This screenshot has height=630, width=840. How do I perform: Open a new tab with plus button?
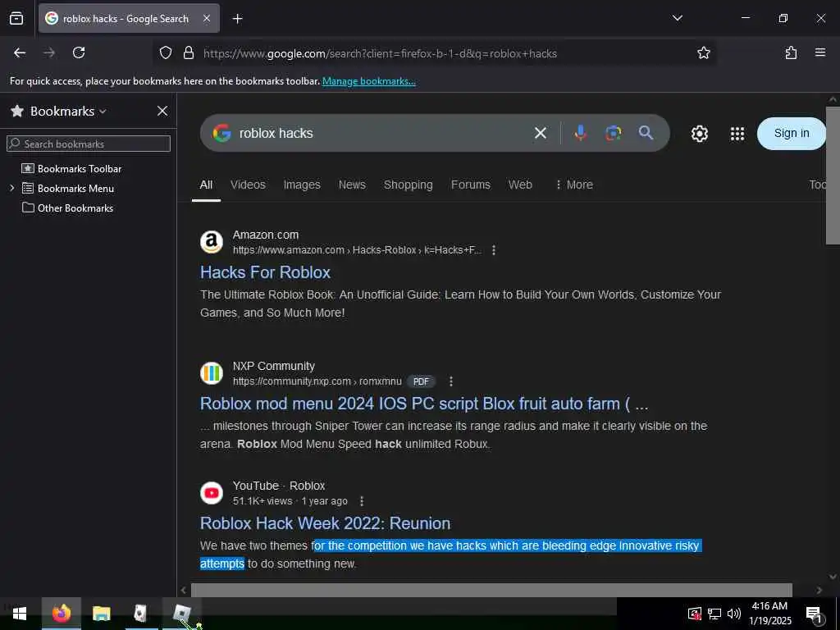237,19
